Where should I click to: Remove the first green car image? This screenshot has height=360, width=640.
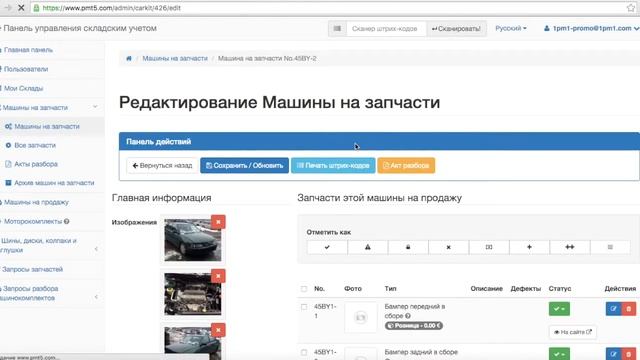pyautogui.click(x=218, y=222)
